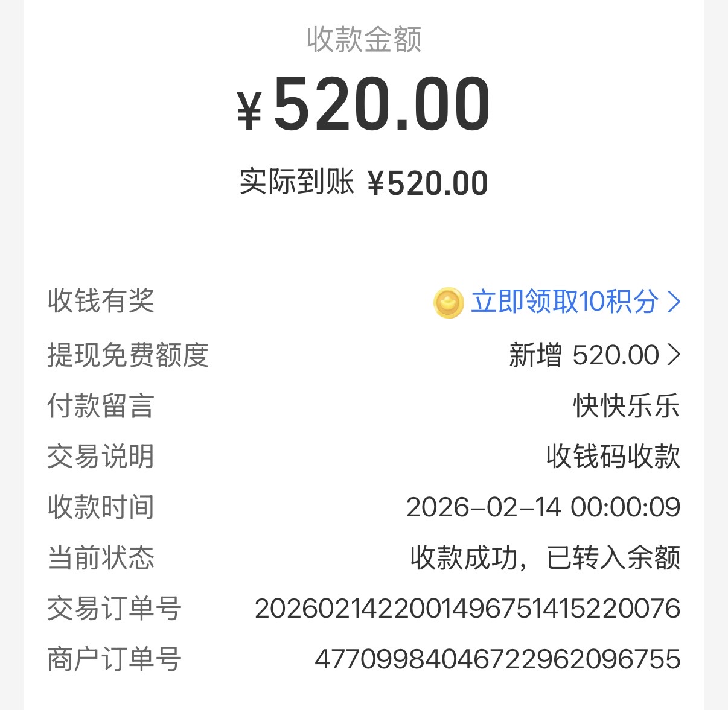Tap the 实际到账 ¥520.00 line
The image size is (728, 710).
(x=363, y=182)
